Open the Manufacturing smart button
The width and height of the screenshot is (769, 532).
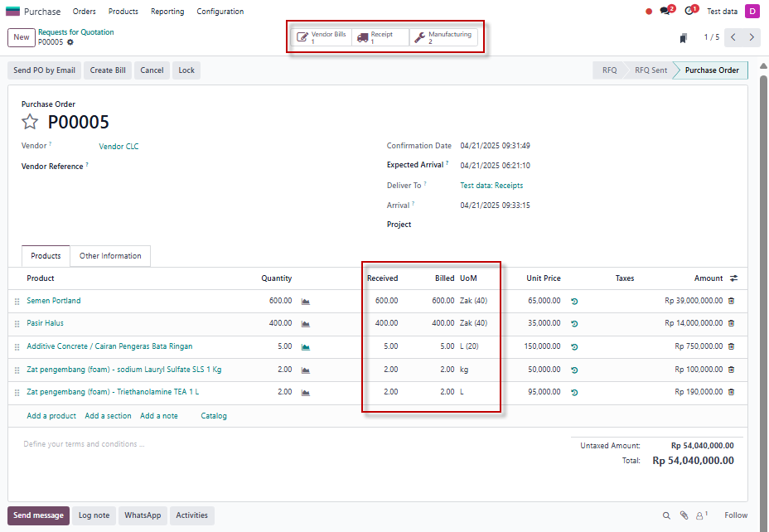click(x=443, y=37)
